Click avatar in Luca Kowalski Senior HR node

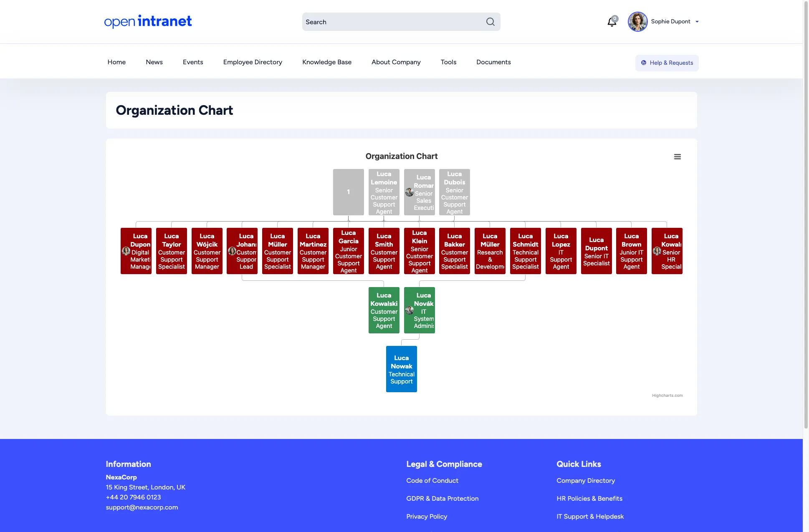657,251
